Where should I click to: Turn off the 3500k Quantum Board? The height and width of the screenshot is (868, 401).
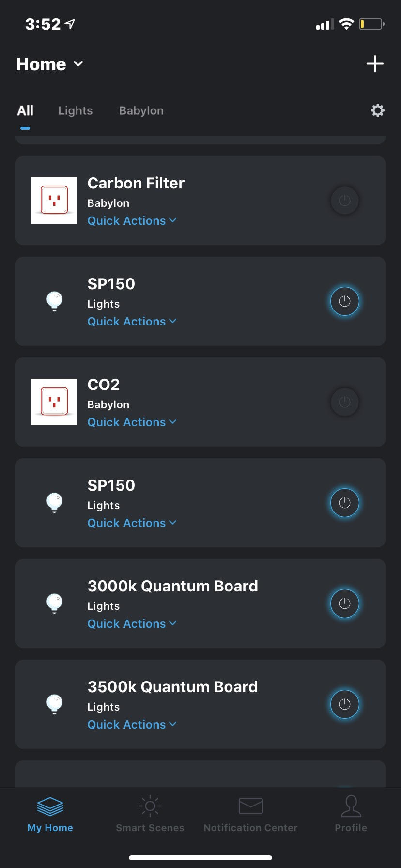click(344, 704)
